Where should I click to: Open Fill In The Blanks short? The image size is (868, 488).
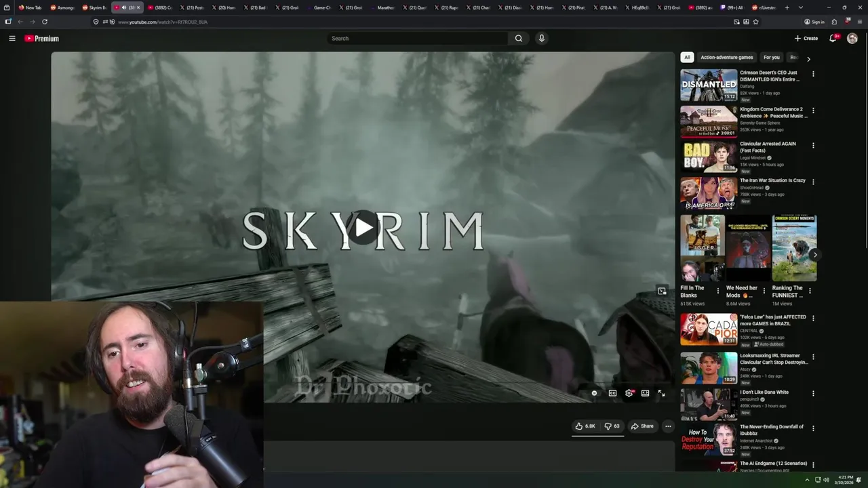[x=703, y=248]
